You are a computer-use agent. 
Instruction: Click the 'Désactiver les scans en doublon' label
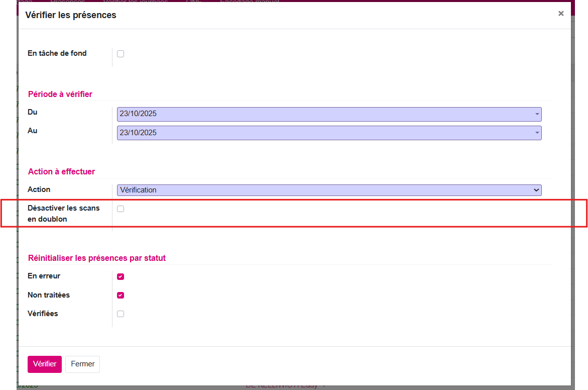click(x=63, y=213)
